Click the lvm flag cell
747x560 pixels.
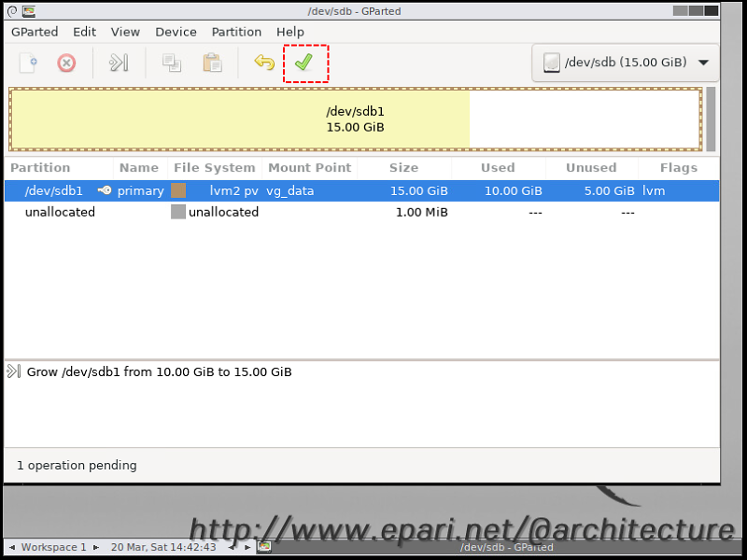coord(654,191)
